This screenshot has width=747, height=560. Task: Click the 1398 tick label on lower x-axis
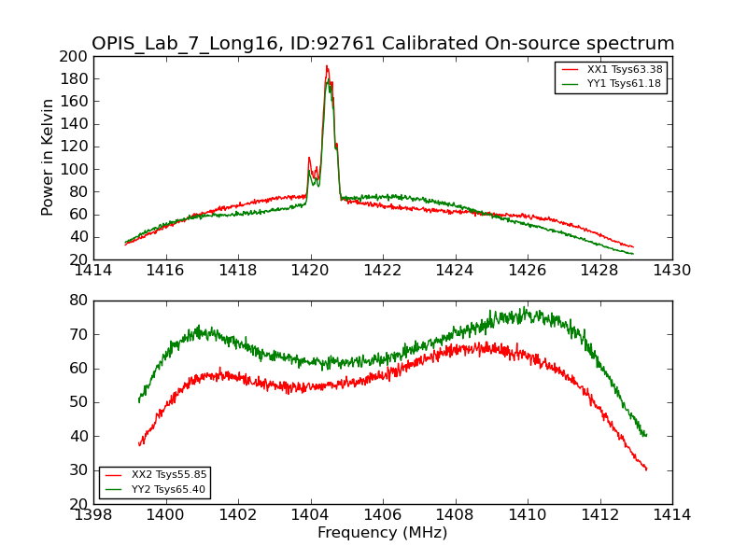(x=93, y=514)
